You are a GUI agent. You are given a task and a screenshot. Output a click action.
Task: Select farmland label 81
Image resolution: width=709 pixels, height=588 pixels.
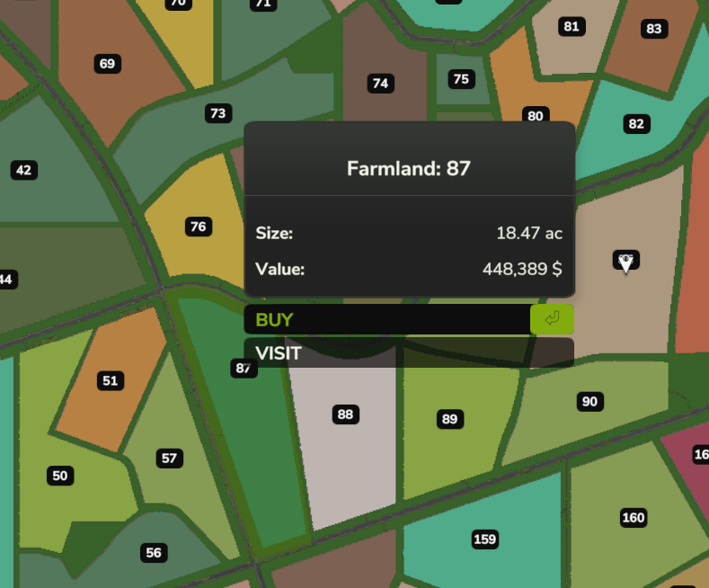(571, 26)
